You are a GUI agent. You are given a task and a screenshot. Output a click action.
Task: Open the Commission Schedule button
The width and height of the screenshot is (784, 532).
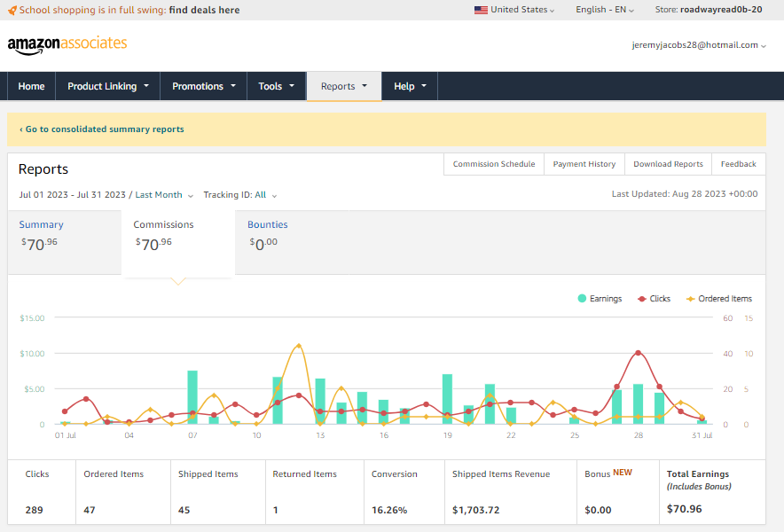(494, 164)
